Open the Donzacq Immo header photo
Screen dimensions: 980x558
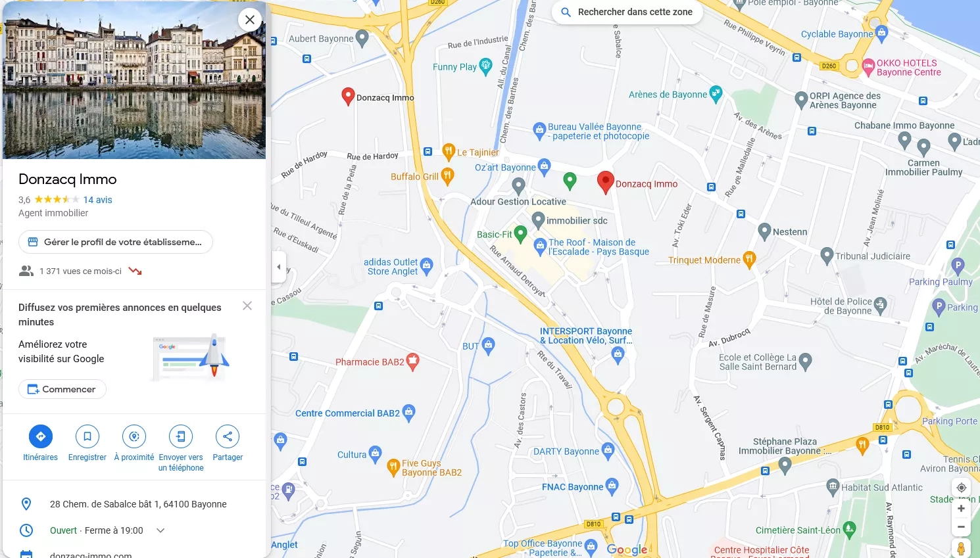click(x=134, y=80)
